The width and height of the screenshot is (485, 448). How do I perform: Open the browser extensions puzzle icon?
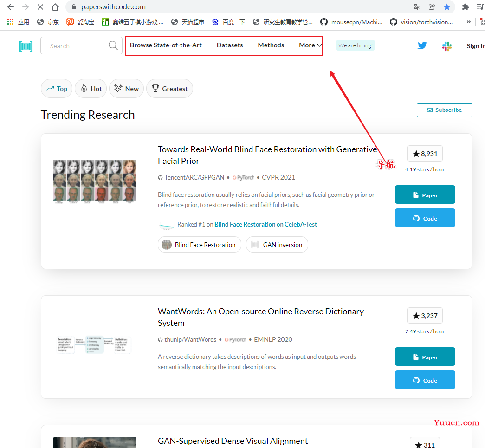465,7
